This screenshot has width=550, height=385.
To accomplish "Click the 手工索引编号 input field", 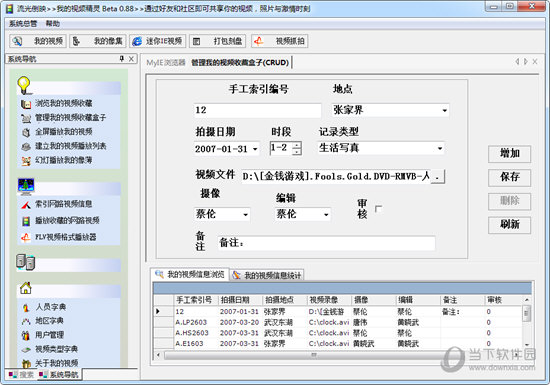I will click(x=257, y=110).
